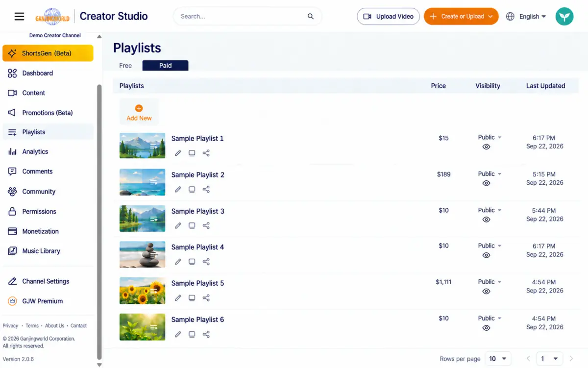Edit Sample Playlist 2 with pencil icon
The image size is (588, 368).
(x=178, y=189)
